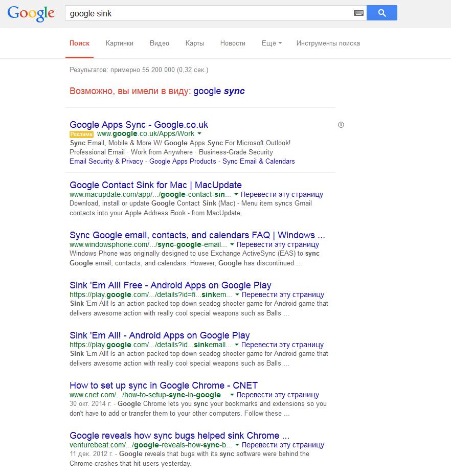Expand arrow next to google.co.uk/Apps/Work URL
The width and height of the screenshot is (451, 476).
tap(199, 133)
